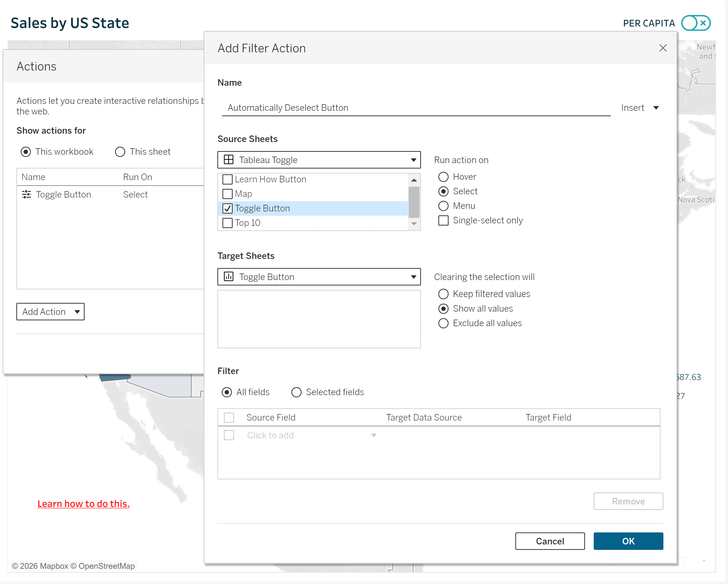Open the Tableau Toggle source sheets dropdown
728x584 pixels.
coord(319,160)
